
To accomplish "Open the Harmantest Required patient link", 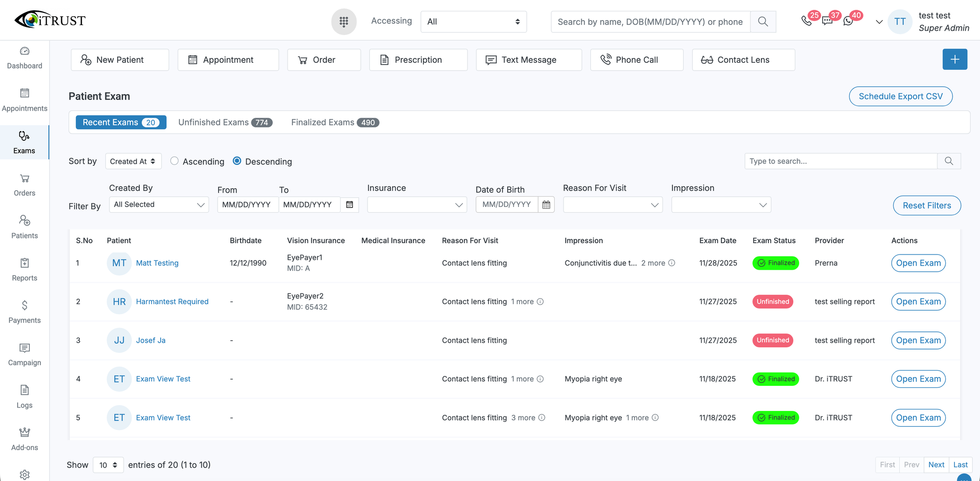I will pos(172,302).
